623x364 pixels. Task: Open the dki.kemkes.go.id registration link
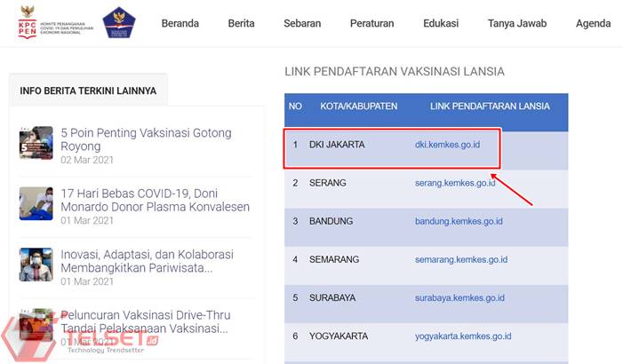[x=447, y=145]
